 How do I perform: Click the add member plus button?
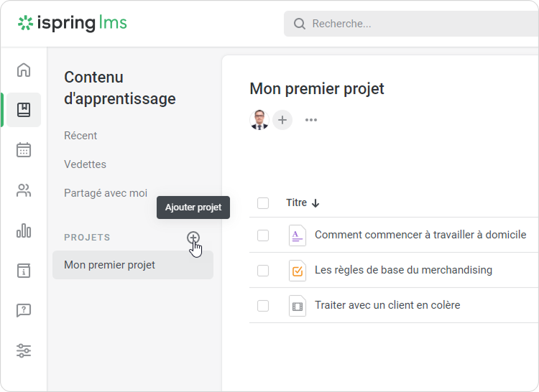click(282, 120)
